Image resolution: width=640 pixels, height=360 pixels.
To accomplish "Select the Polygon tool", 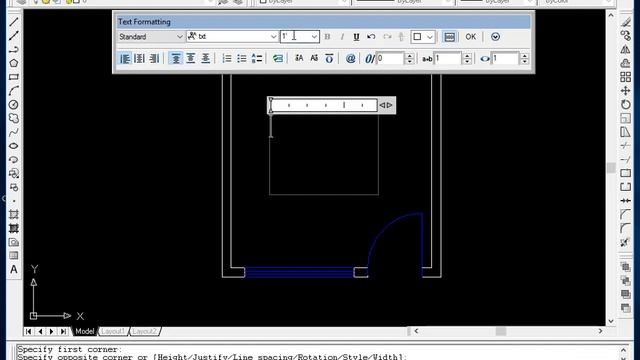I will [13, 63].
